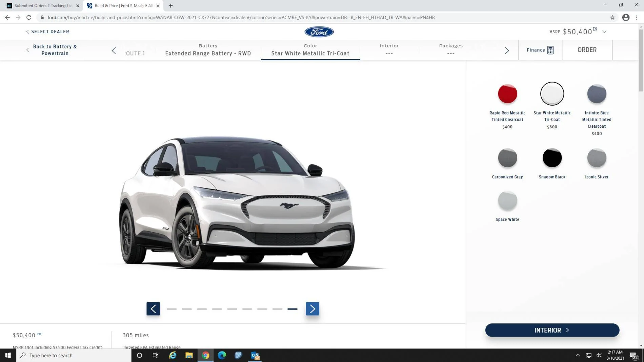This screenshot has height=362, width=644.
Task: Choose Infinite Blue Metallic paint
Action: point(597,94)
